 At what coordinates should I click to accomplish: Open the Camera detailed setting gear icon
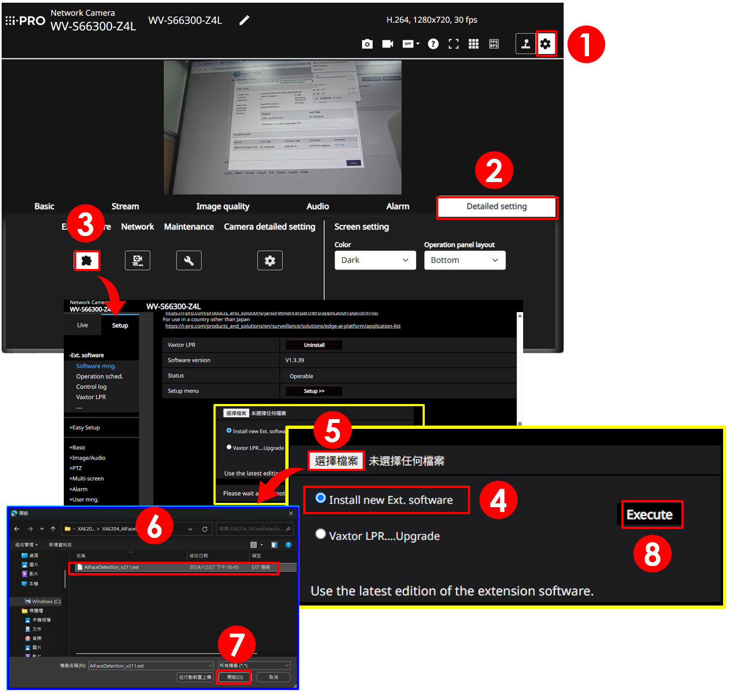pyautogui.click(x=270, y=260)
